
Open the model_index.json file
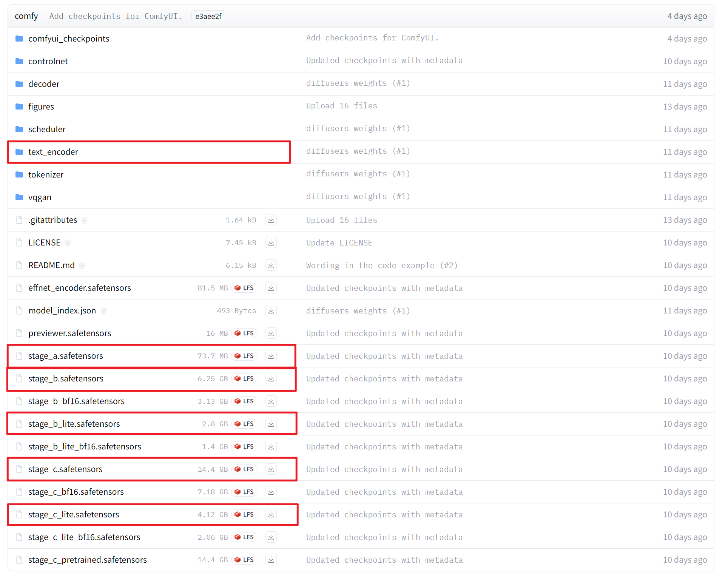point(62,310)
